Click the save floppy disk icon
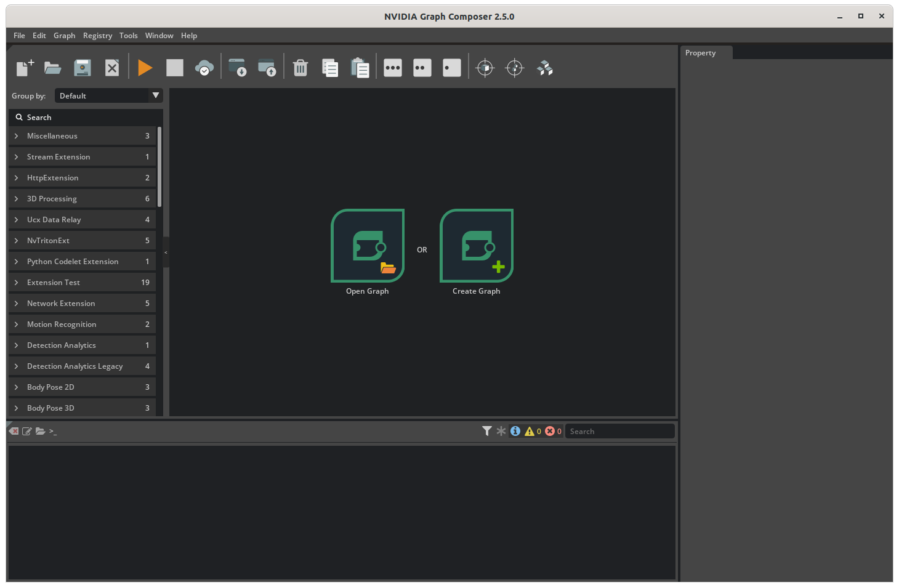Image resolution: width=899 pixels, height=588 pixels. click(x=83, y=68)
